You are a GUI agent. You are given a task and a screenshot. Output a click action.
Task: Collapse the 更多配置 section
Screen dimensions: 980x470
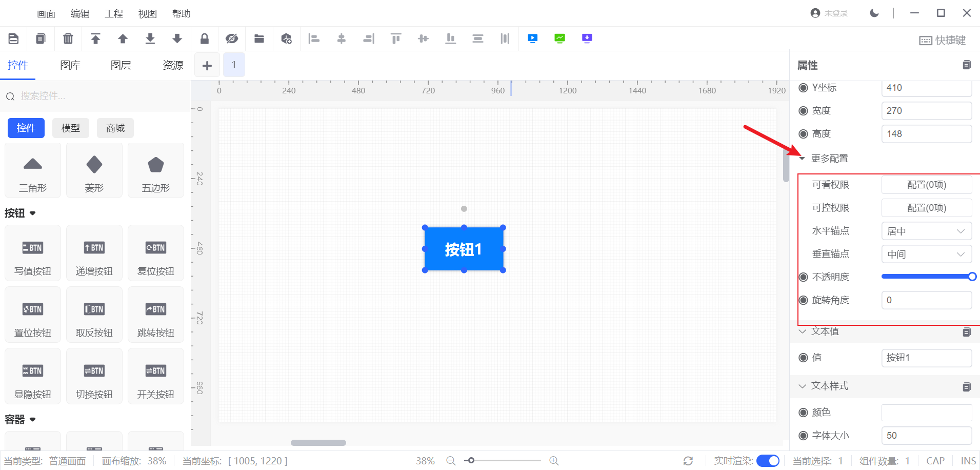pyautogui.click(x=803, y=159)
